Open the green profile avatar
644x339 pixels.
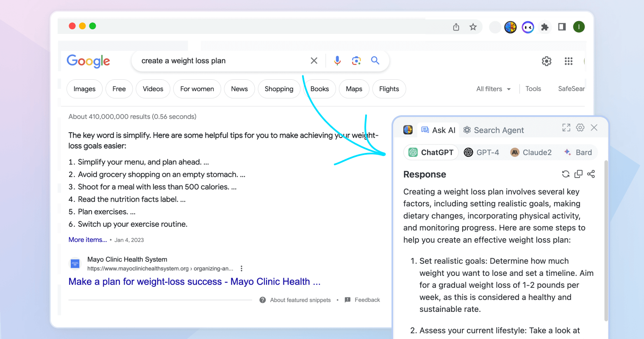coord(579,27)
